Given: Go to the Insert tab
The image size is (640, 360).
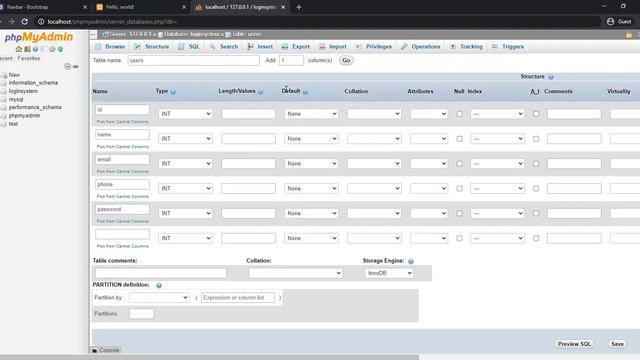Looking at the screenshot, I should pyautogui.click(x=260, y=47).
